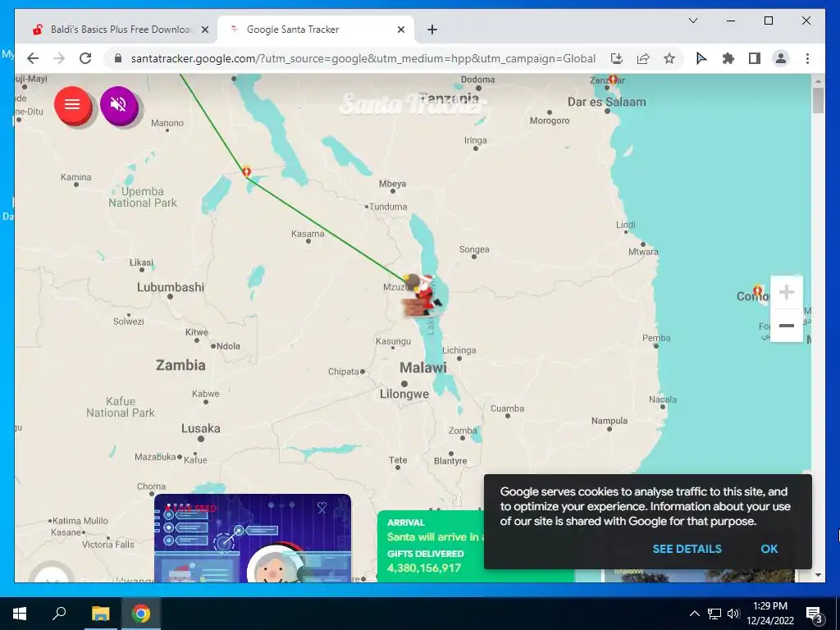The width and height of the screenshot is (840, 630).
Task: Click the address bar URL
Action: [x=363, y=58]
